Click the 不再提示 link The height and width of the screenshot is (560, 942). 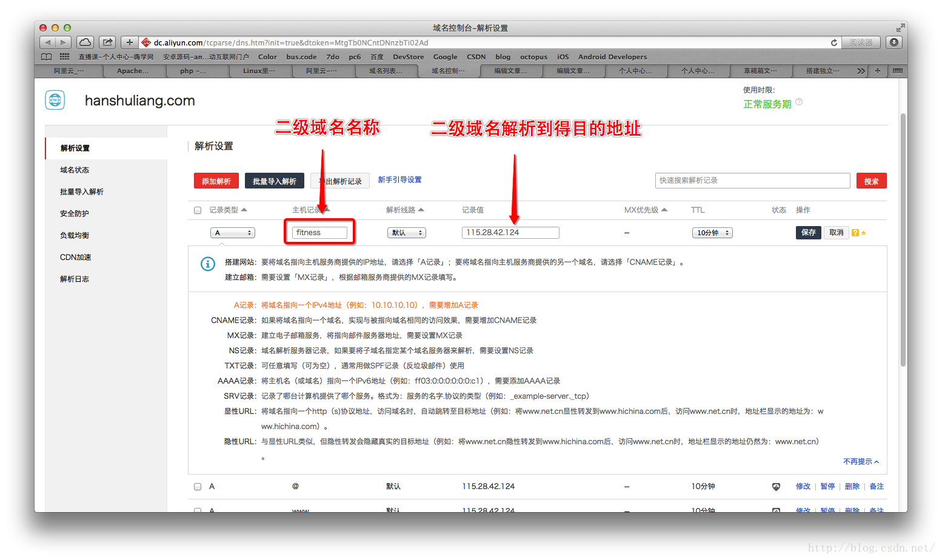[x=857, y=462]
